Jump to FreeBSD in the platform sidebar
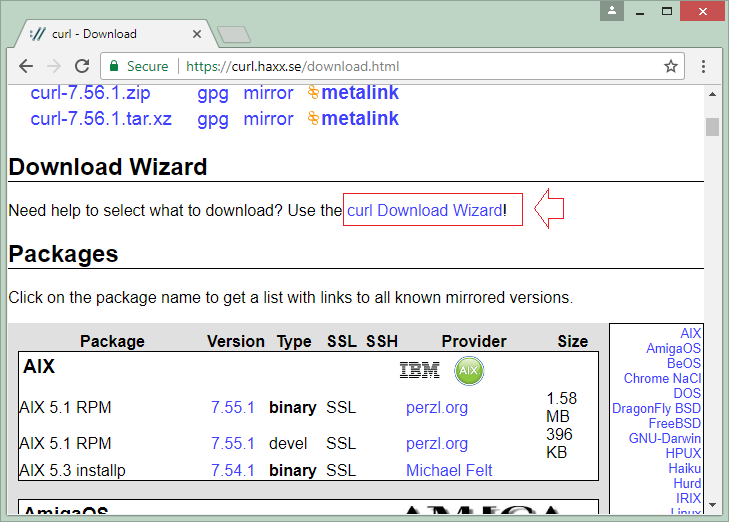 [675, 423]
